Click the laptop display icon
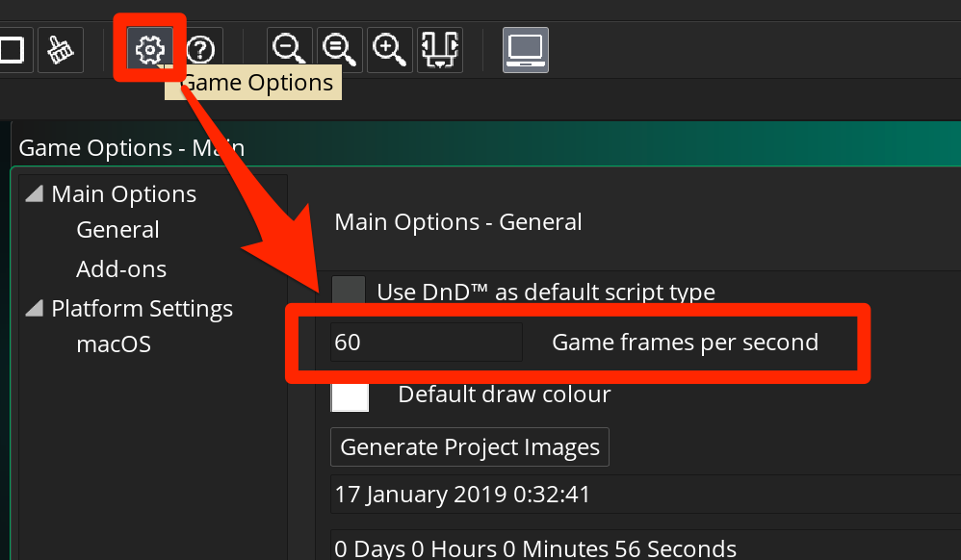 pos(526,50)
